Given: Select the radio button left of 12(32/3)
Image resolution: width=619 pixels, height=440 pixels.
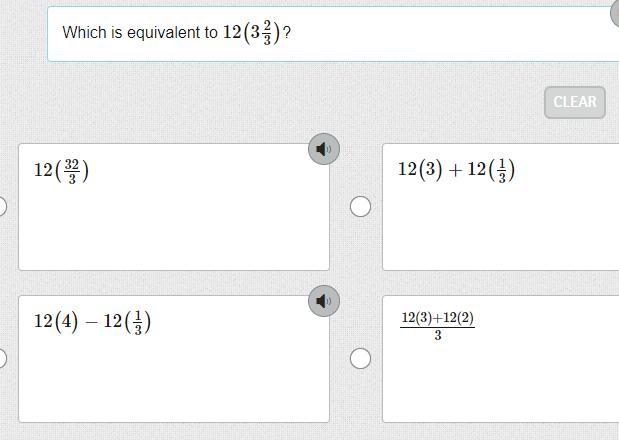Looking at the screenshot, I should pyautogui.click(x=2, y=206).
